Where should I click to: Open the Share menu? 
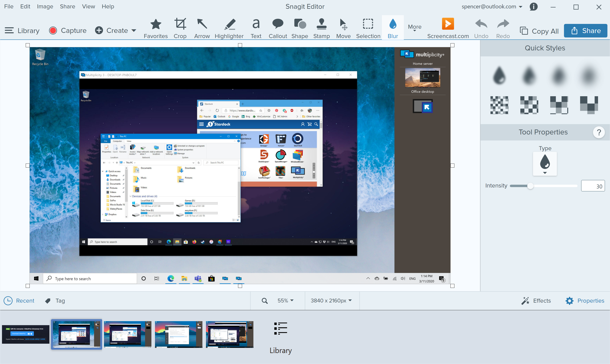pyautogui.click(x=68, y=6)
